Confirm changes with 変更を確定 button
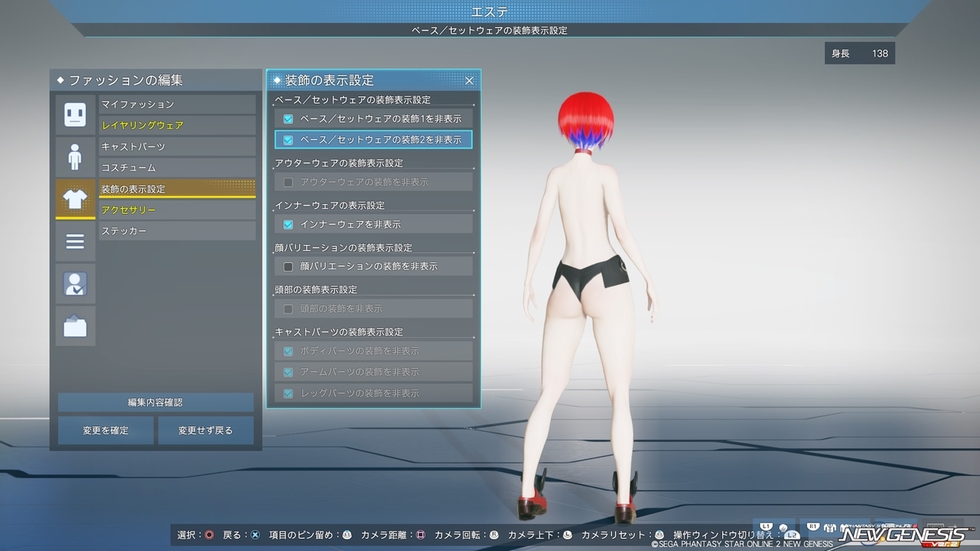The height and width of the screenshot is (551, 980). tap(105, 430)
